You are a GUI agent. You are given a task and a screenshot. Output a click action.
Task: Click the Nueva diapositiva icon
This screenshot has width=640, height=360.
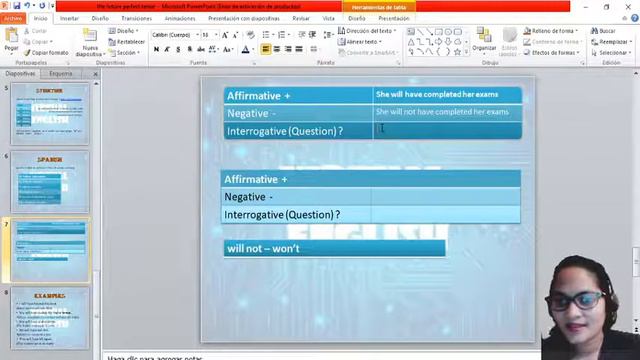[x=89, y=36]
